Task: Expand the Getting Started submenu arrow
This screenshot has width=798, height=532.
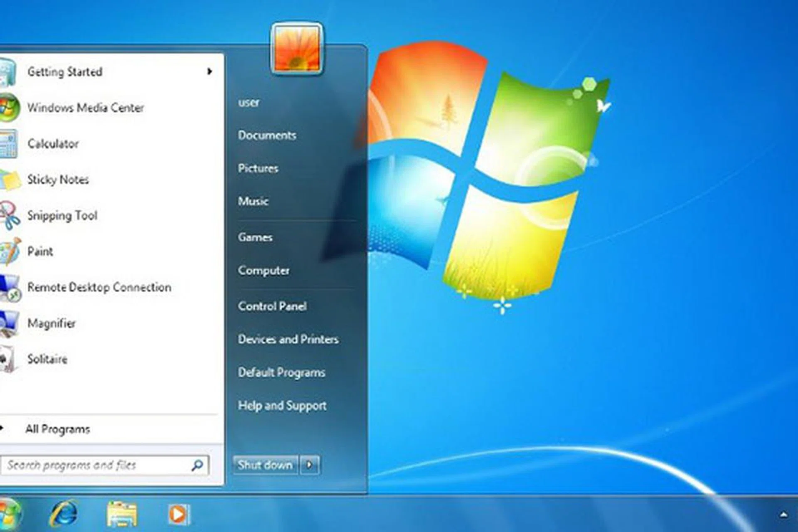Action: (209, 71)
